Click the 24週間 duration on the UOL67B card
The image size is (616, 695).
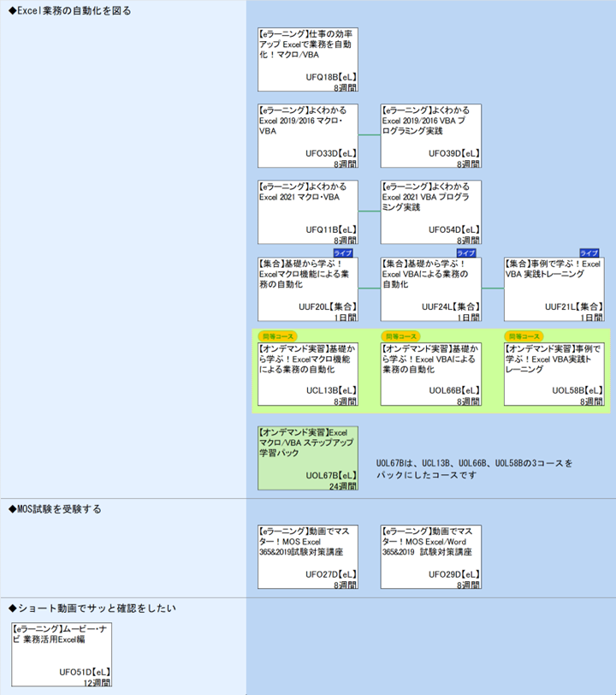coord(343,486)
